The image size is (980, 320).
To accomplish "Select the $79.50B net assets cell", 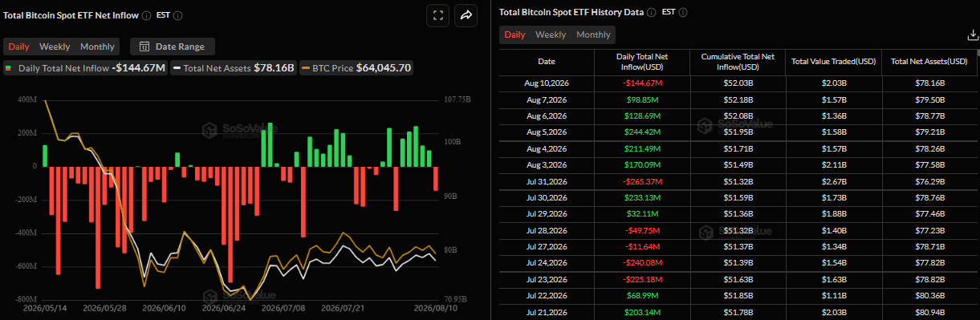I will coord(929,100).
